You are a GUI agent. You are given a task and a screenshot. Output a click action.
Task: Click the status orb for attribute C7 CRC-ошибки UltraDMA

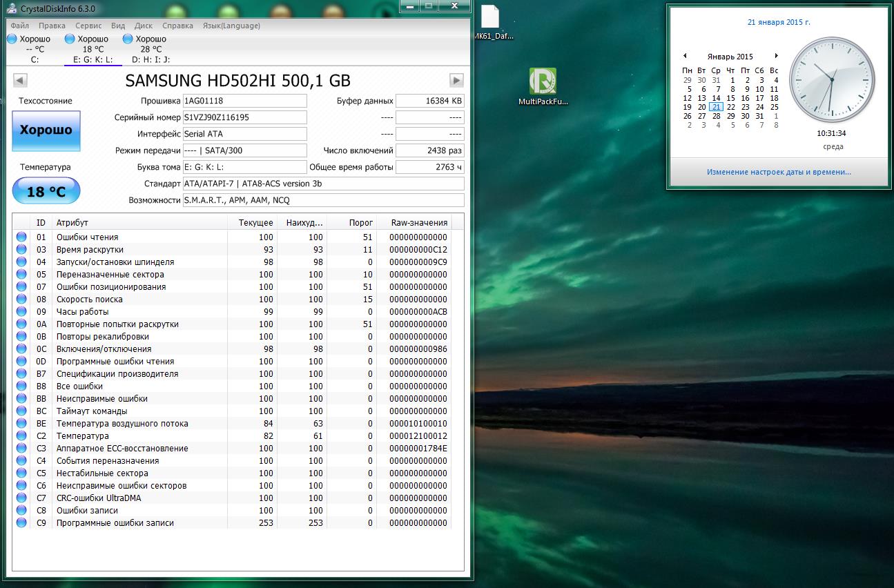tap(21, 498)
